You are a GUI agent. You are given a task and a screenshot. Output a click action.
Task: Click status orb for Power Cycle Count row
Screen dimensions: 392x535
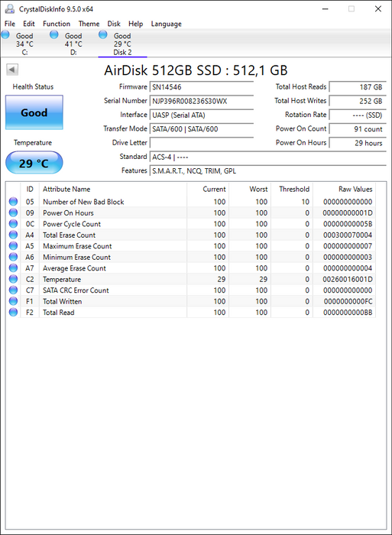[13, 224]
